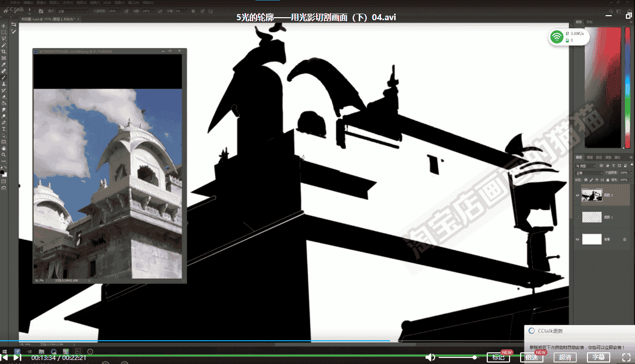Select the Horizontal Type tool
The image size is (635, 364).
click(x=4, y=129)
